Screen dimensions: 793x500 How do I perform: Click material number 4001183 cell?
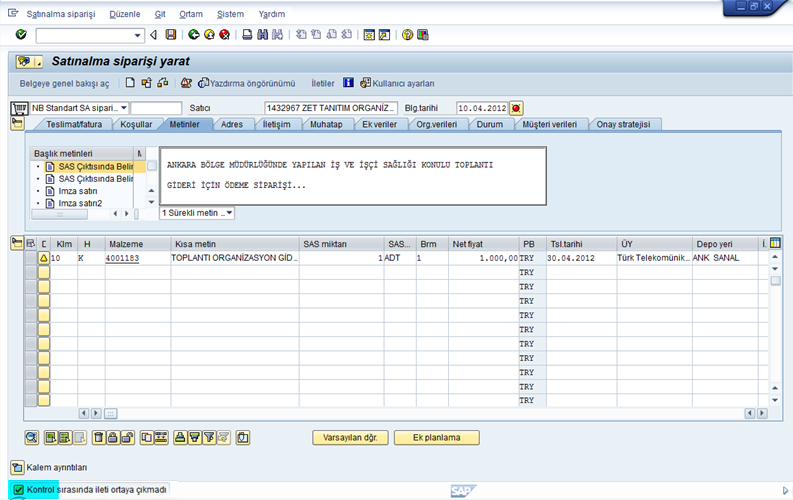(x=138, y=258)
